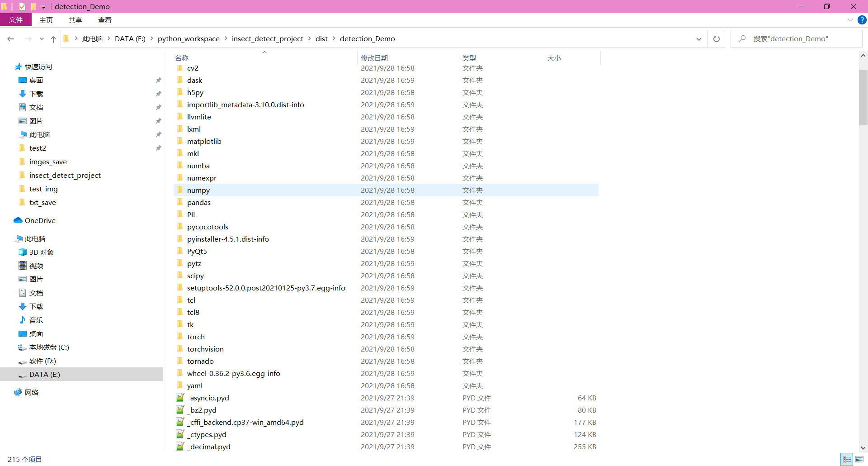Expand the ribbon with the chevron

(x=850, y=20)
